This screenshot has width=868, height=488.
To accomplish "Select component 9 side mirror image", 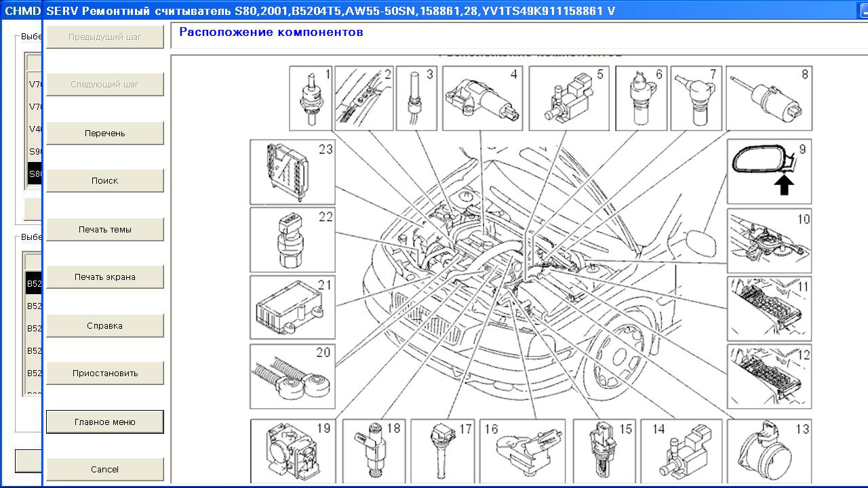I will click(769, 171).
